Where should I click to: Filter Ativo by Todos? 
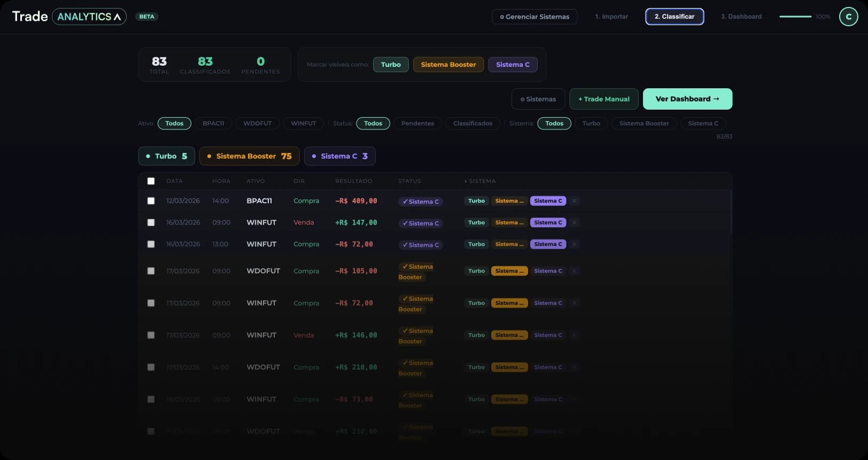pos(174,124)
